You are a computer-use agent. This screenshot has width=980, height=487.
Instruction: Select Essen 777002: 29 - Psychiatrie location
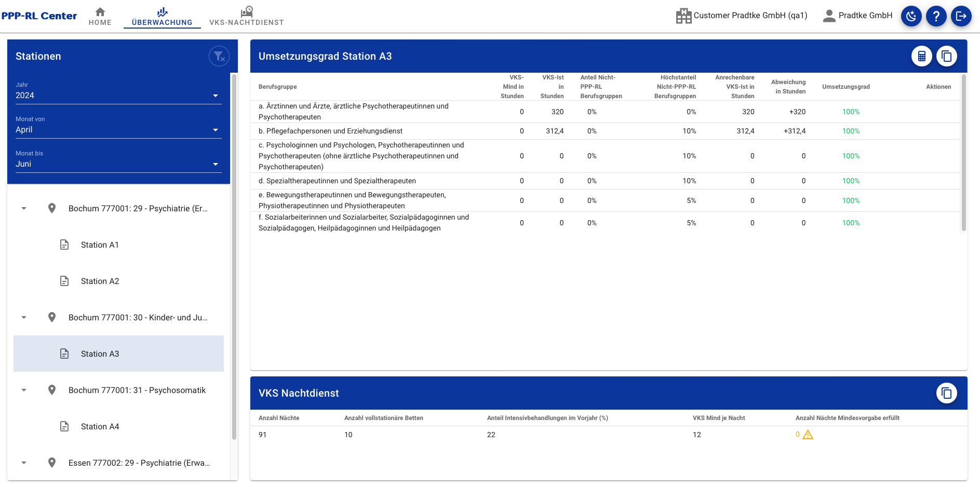click(x=139, y=463)
